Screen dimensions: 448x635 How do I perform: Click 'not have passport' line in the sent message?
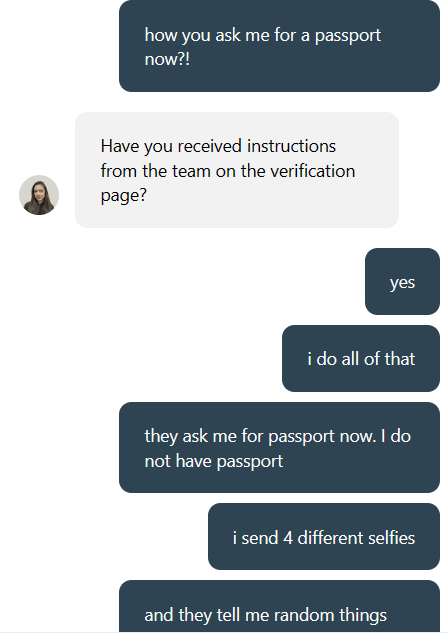pos(214,461)
